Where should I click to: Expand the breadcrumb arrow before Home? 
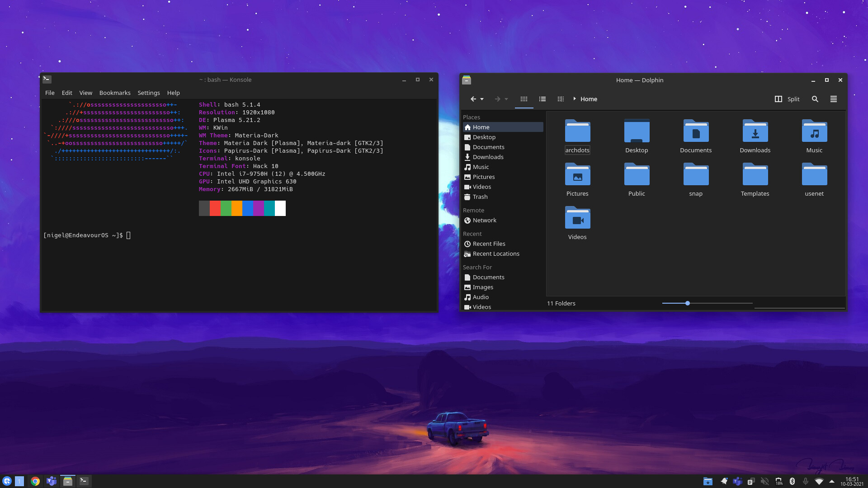[575, 99]
